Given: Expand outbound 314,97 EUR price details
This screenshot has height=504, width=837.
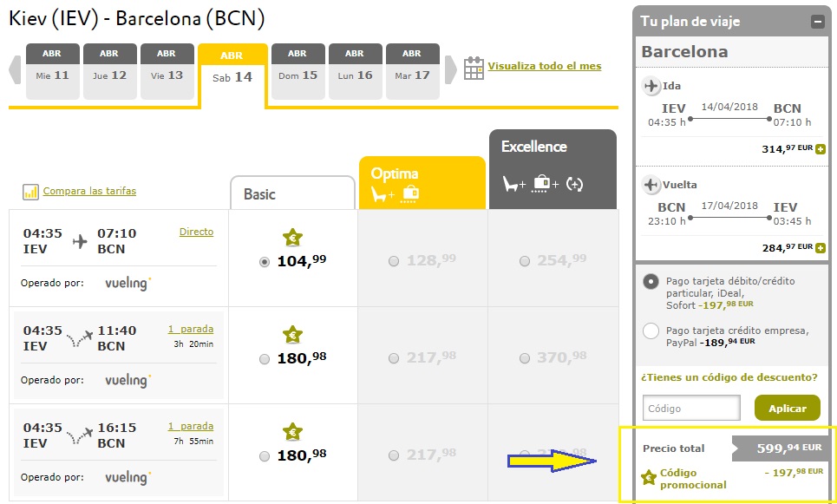Looking at the screenshot, I should [821, 148].
